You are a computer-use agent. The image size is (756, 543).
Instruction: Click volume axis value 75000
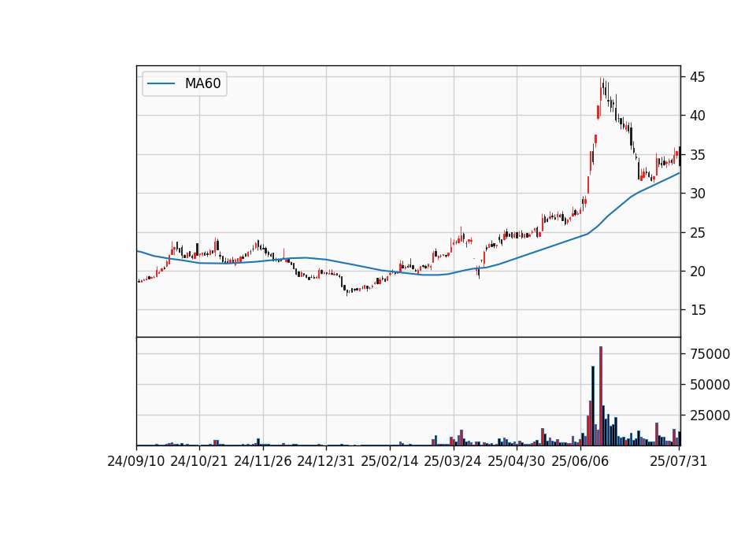(x=710, y=354)
